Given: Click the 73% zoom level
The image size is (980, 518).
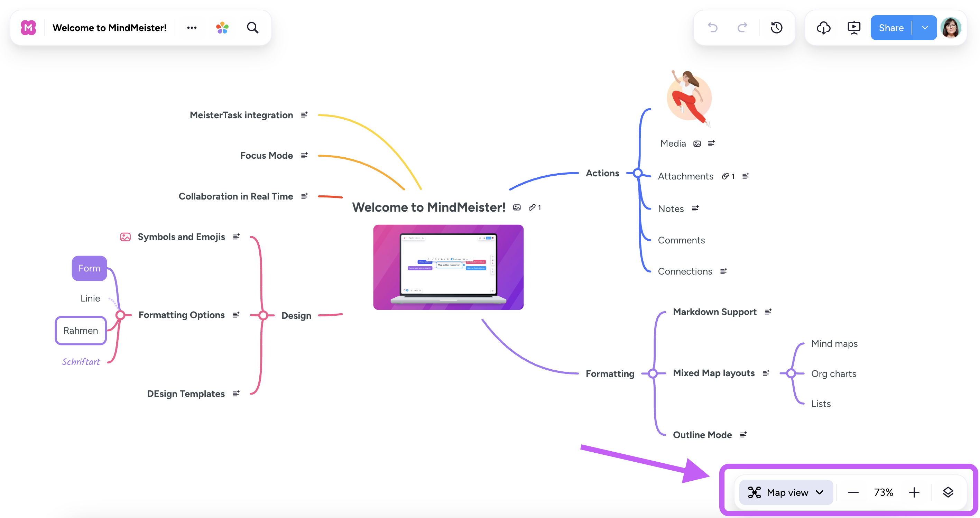Looking at the screenshot, I should pyautogui.click(x=884, y=492).
